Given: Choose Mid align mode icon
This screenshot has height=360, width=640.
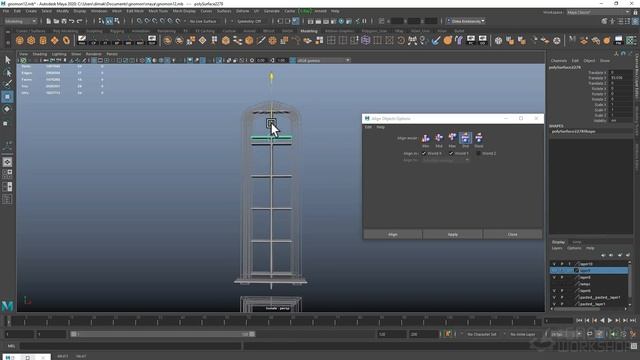Looking at the screenshot, I should point(439,138).
